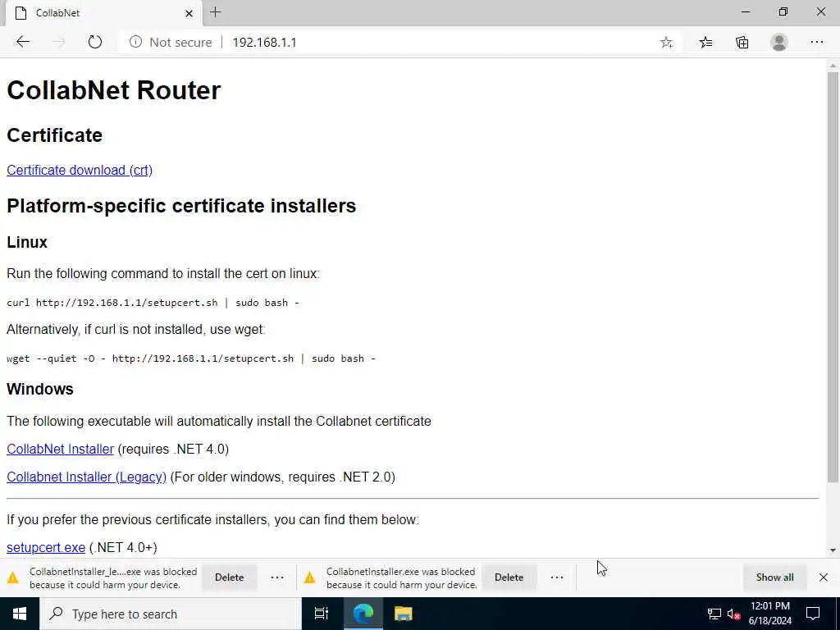Open Edge Settings and more menu
Screen dimensions: 840x630
(x=816, y=43)
